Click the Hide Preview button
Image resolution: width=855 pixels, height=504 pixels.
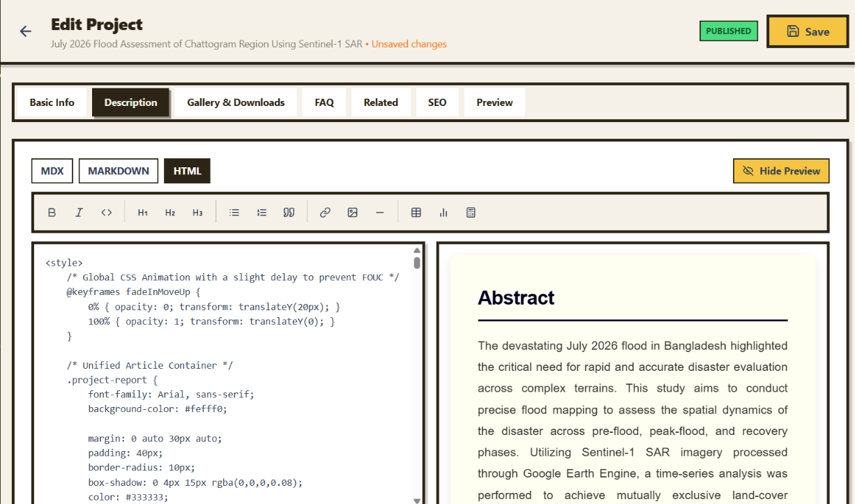tap(781, 171)
